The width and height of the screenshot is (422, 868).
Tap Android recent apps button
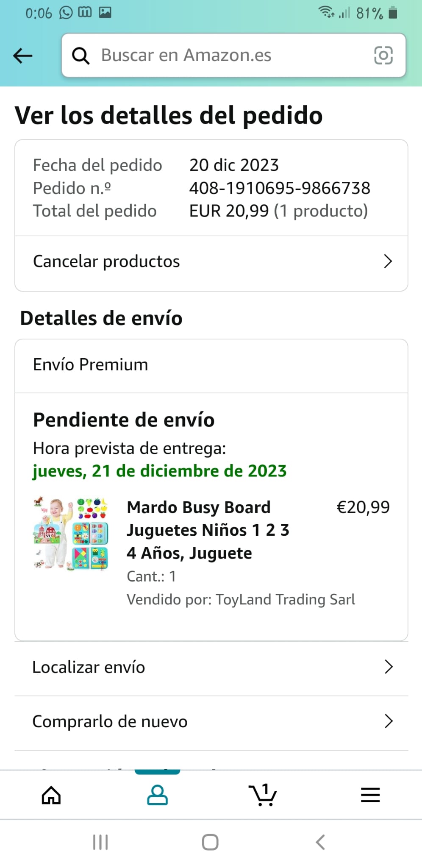pyautogui.click(x=100, y=842)
